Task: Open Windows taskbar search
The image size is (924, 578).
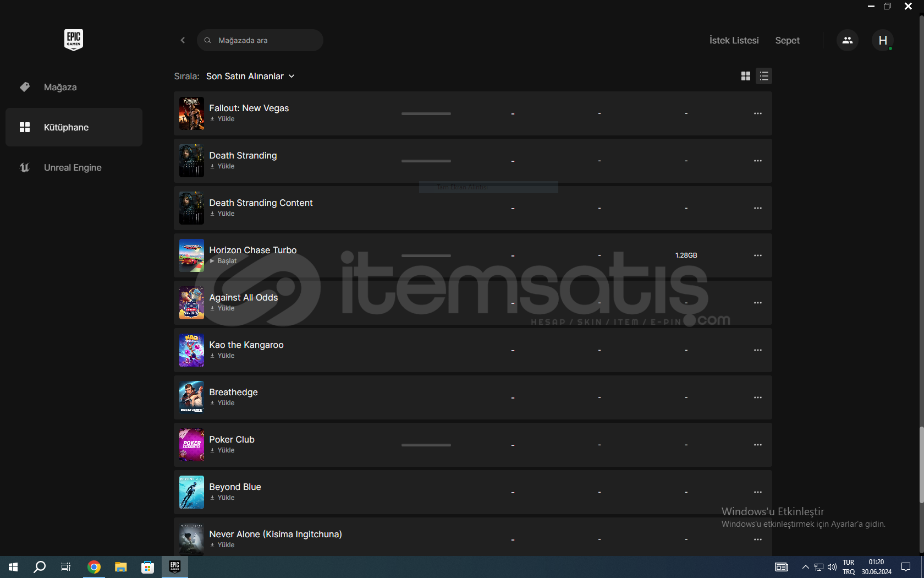Action: point(40,567)
